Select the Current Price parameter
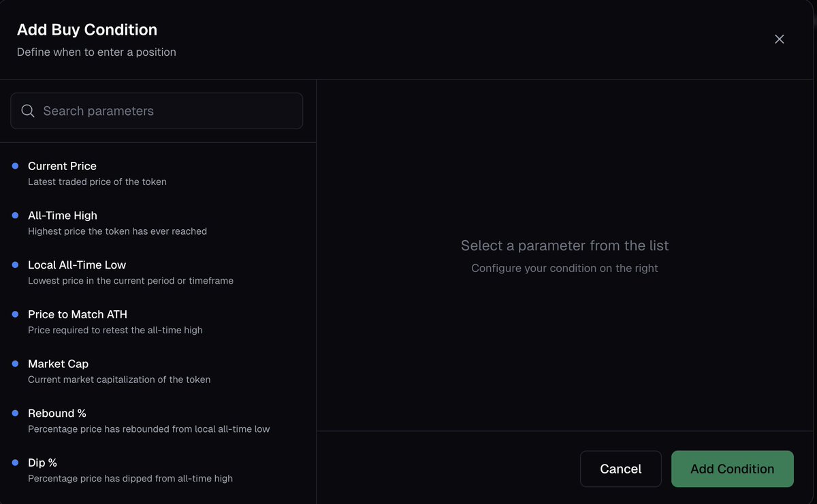Screen dimensions: 817x504 pos(158,173)
